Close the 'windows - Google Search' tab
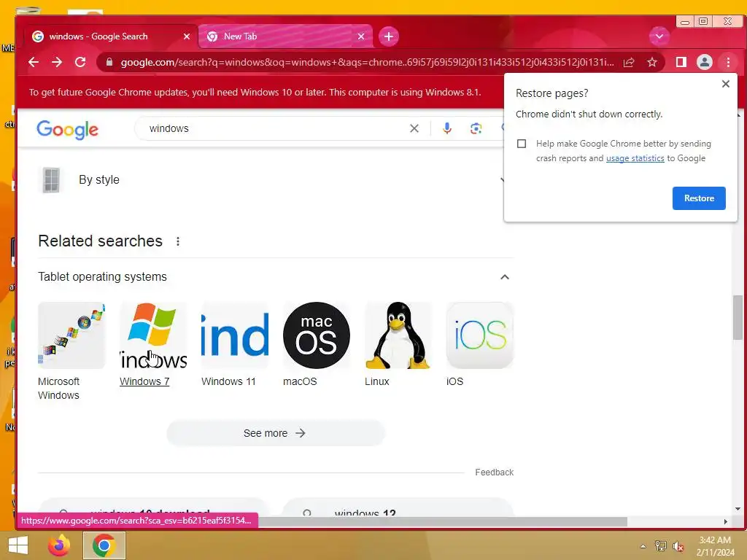The width and height of the screenshot is (747, 560). pos(186,36)
